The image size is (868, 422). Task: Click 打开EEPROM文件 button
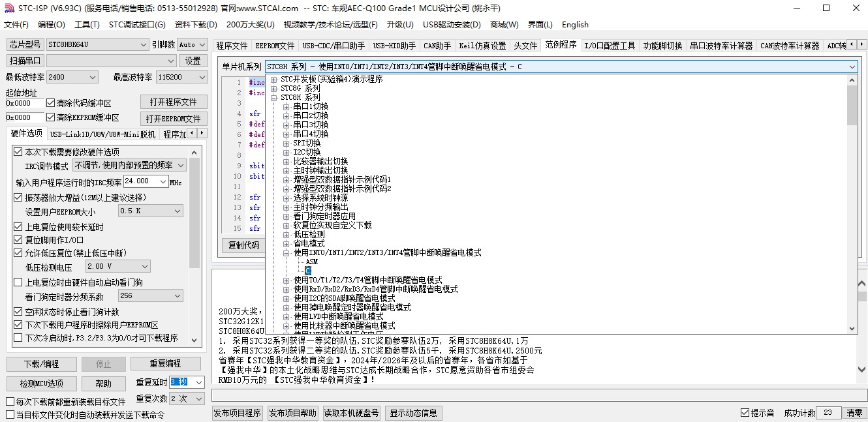pos(174,119)
